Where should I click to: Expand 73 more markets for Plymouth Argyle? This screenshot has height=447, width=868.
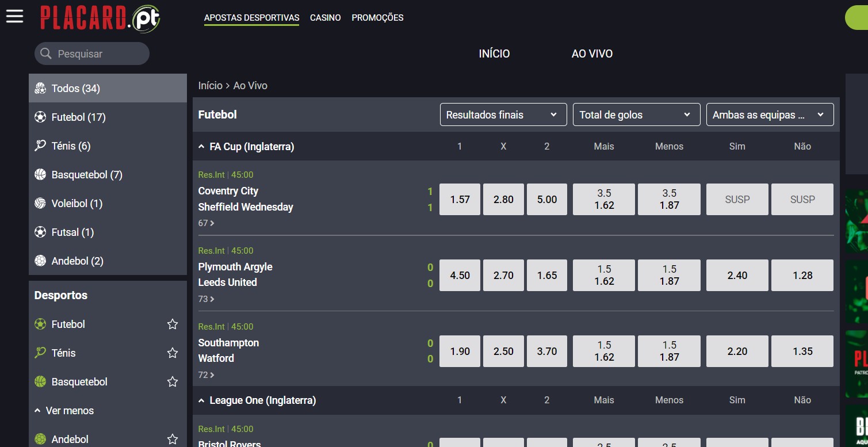pyautogui.click(x=207, y=299)
